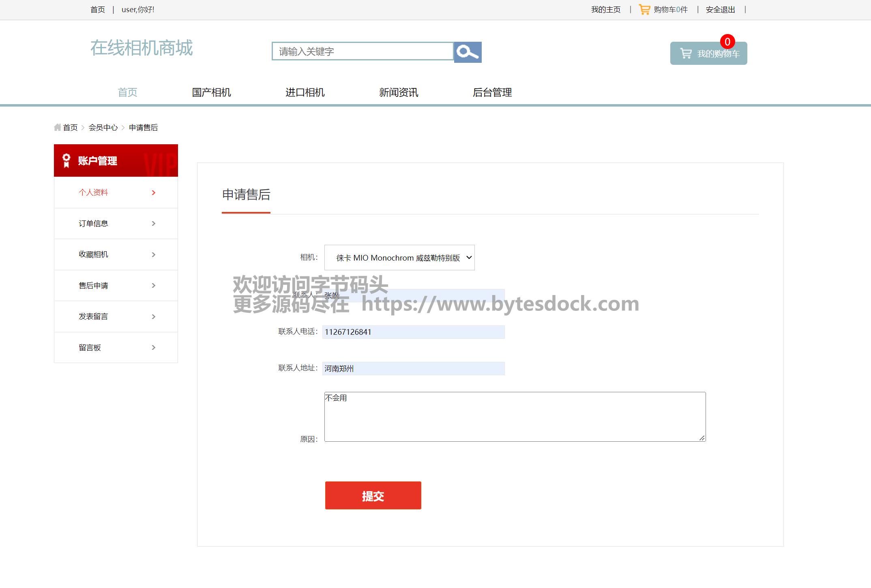Expand the 订单信息 sidebar arrow
This screenshot has height=588, width=871.
point(153,224)
